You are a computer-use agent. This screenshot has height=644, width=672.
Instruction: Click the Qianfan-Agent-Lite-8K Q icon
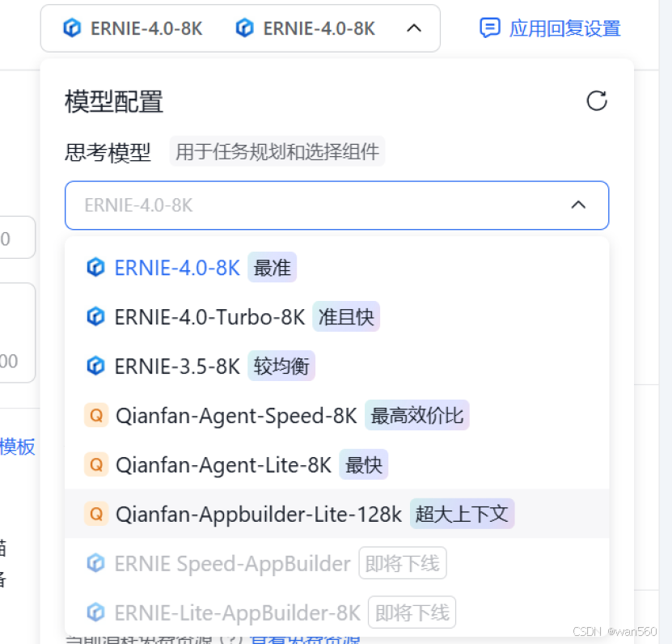(x=96, y=464)
